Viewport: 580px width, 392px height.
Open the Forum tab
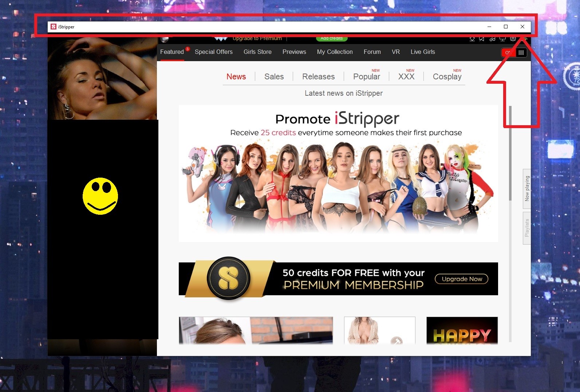tap(372, 52)
